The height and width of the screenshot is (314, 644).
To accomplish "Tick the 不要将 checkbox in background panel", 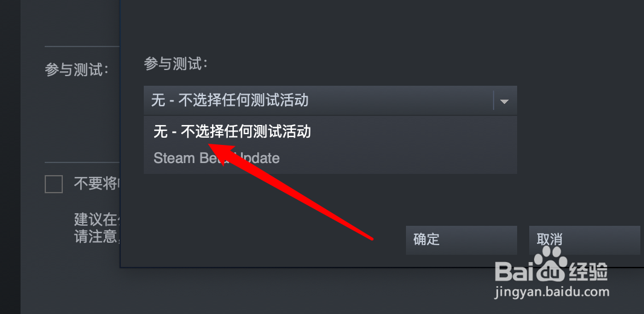I will click(x=54, y=184).
